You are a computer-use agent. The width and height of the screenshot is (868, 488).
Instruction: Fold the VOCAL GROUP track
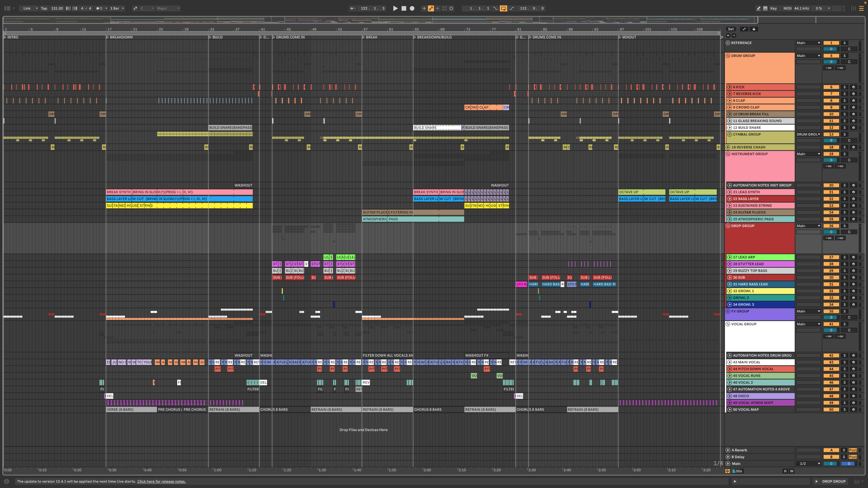[728, 324]
